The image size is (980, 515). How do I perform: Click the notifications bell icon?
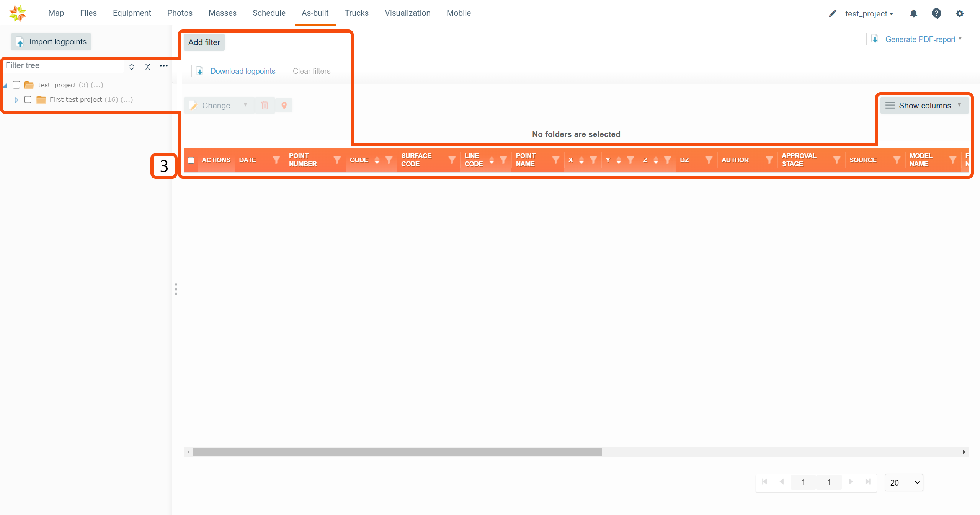click(913, 13)
